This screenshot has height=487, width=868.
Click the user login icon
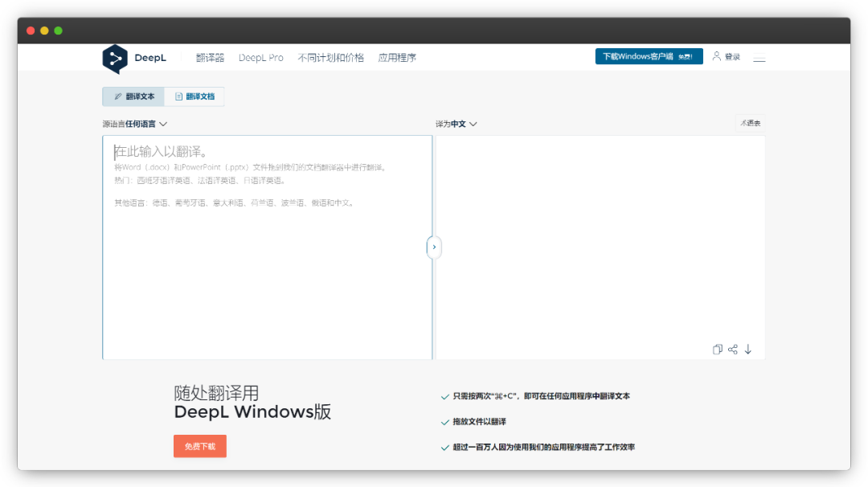point(716,56)
